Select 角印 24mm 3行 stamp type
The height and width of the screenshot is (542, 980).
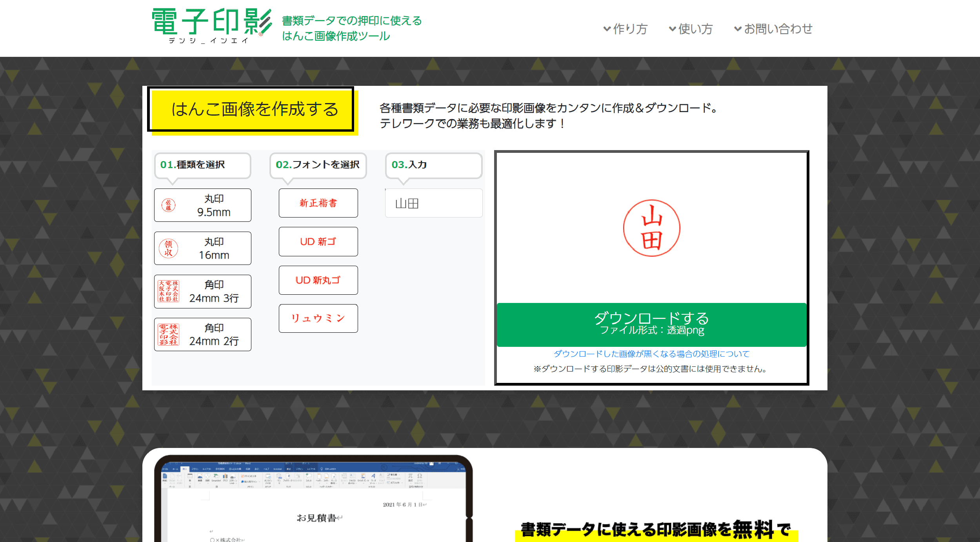pos(203,292)
